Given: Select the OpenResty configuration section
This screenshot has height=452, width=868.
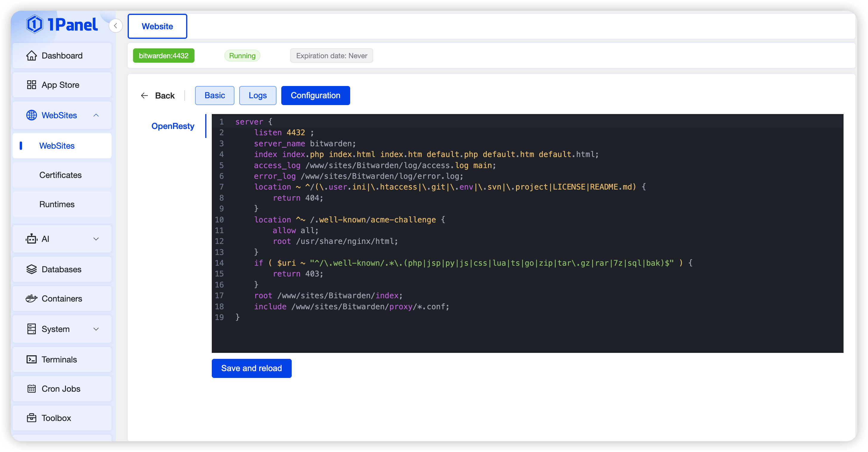Looking at the screenshot, I should tap(172, 126).
